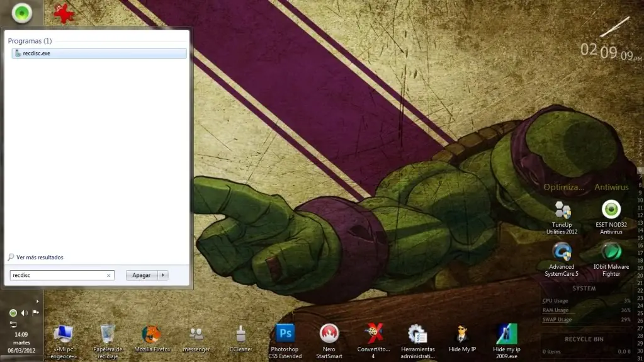Click the small tray icon below ESET icon
The height and width of the screenshot is (362, 644).
[x=13, y=325]
